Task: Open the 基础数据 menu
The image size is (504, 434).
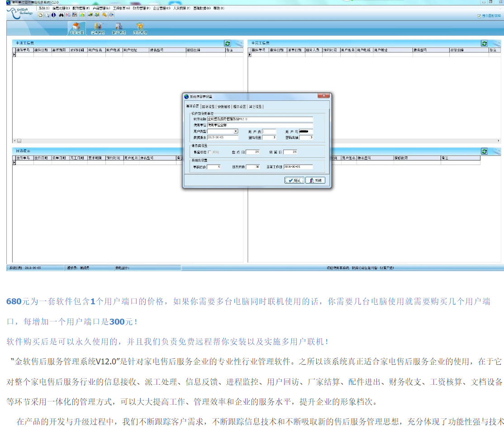Action: coord(202,8)
